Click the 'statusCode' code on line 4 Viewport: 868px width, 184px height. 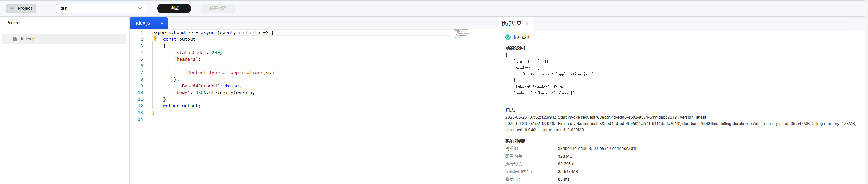[190, 53]
